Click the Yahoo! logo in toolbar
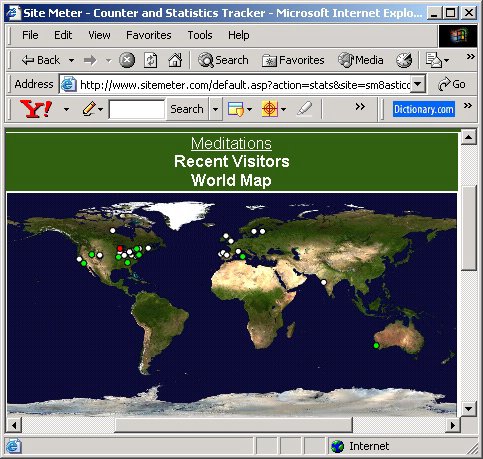483x459 pixels. pos(36,109)
